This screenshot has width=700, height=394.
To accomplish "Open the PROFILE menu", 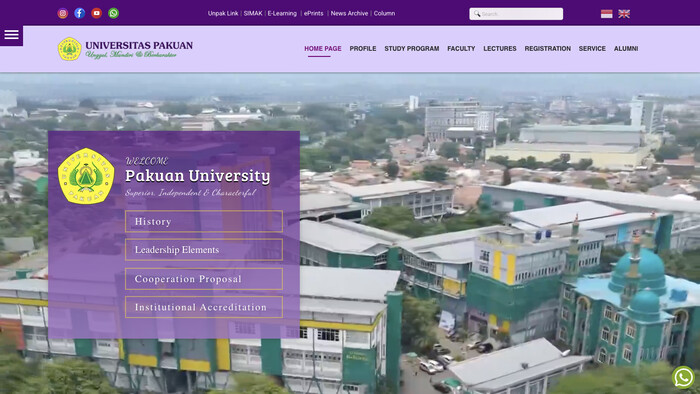I will [x=363, y=49].
